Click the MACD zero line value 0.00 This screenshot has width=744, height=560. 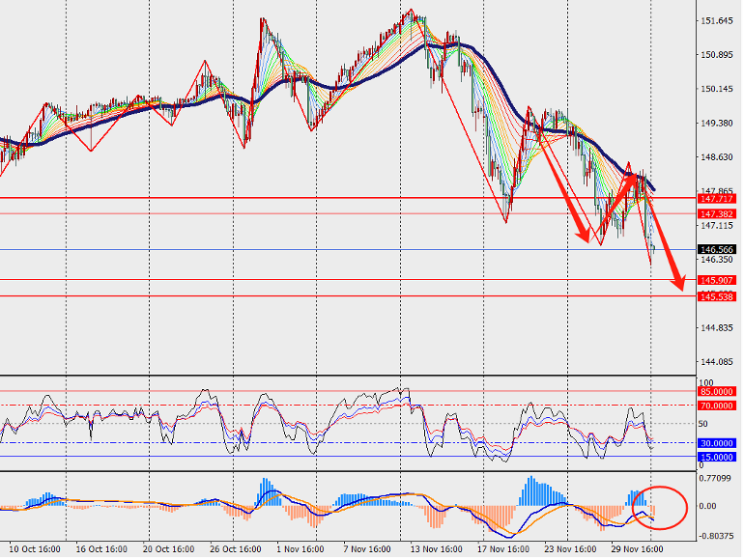(x=707, y=507)
